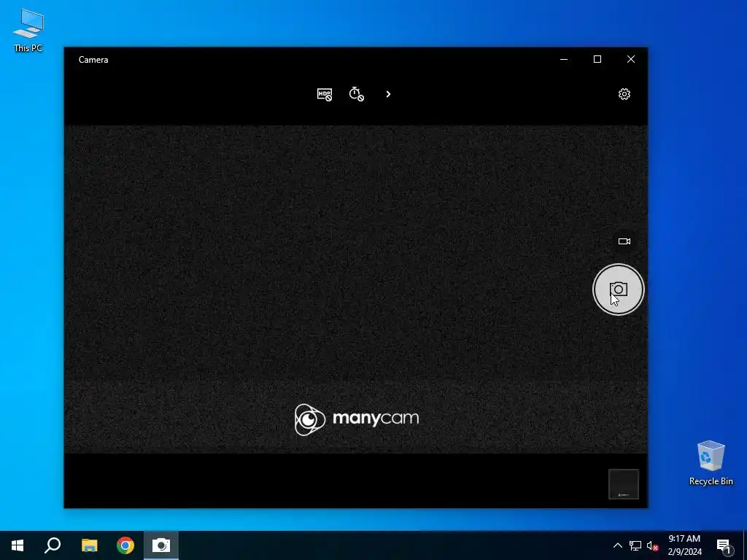Open taskbar Search
747x560 pixels.
coord(53,545)
